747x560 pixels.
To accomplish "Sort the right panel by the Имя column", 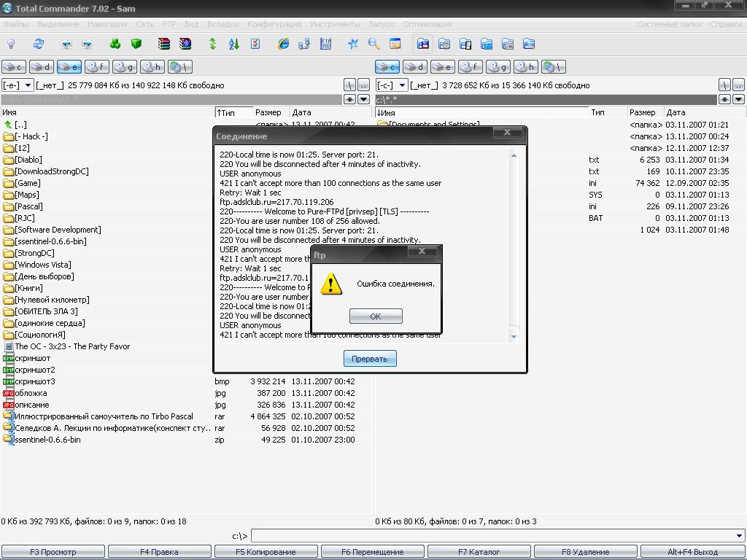I will pyautogui.click(x=482, y=113).
